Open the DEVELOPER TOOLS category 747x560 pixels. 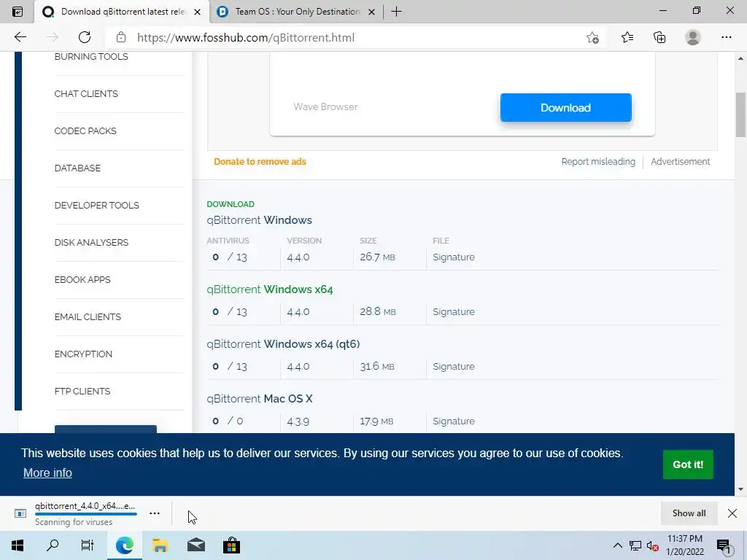point(97,205)
